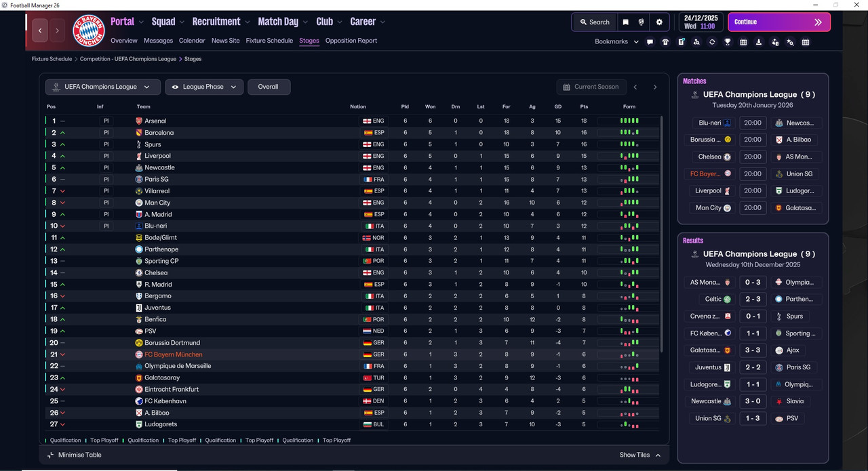Sort table by the GD column header
The width and height of the screenshot is (868, 471).
(x=558, y=106)
